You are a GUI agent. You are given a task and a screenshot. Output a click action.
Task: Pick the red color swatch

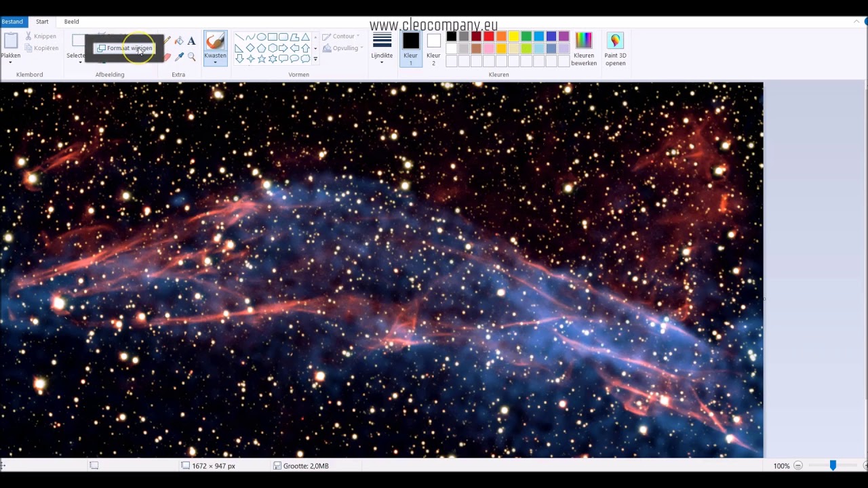click(x=489, y=37)
